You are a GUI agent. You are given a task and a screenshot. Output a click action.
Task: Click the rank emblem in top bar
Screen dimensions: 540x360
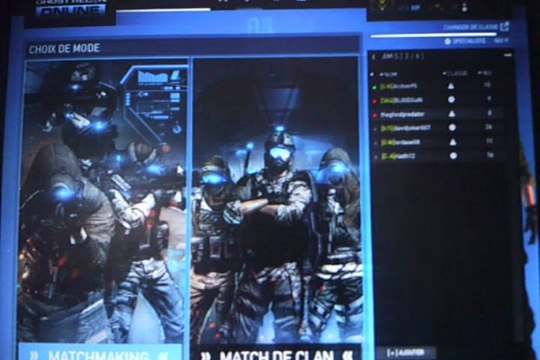(381, 6)
